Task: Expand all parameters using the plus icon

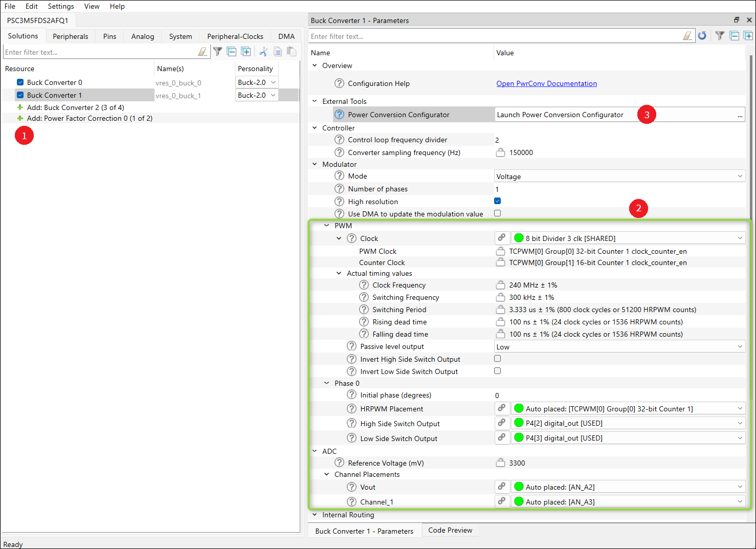Action: [748, 36]
